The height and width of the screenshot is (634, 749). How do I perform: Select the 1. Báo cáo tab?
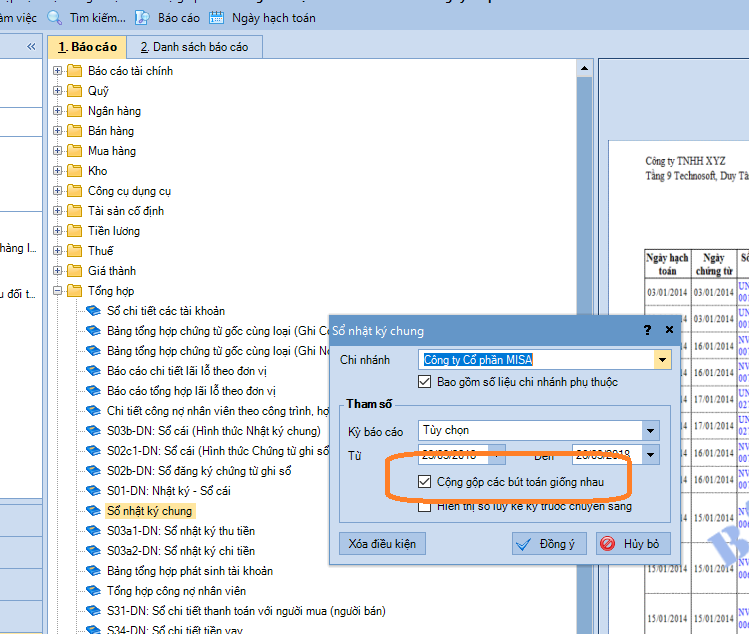[x=87, y=47]
